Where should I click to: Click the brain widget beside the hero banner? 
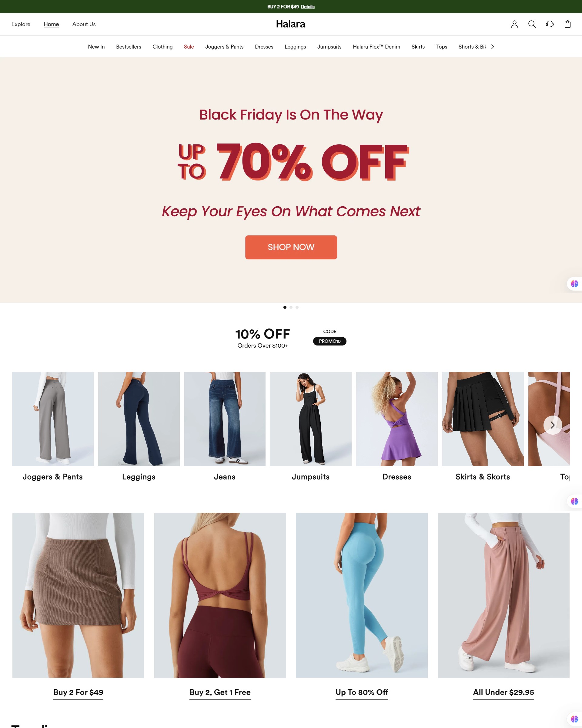(x=574, y=284)
